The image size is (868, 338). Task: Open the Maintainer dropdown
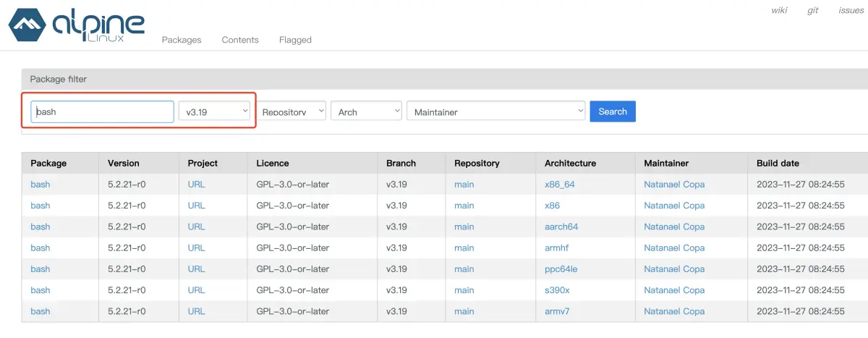coord(495,111)
